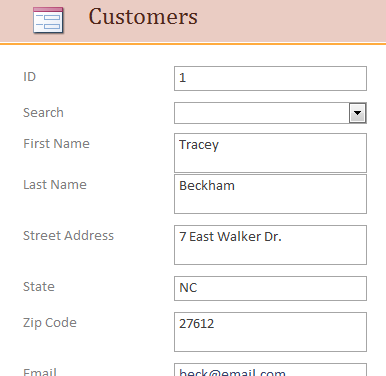Image resolution: width=386 pixels, height=376 pixels.
Task: Click the Search label
Action: pos(43,113)
